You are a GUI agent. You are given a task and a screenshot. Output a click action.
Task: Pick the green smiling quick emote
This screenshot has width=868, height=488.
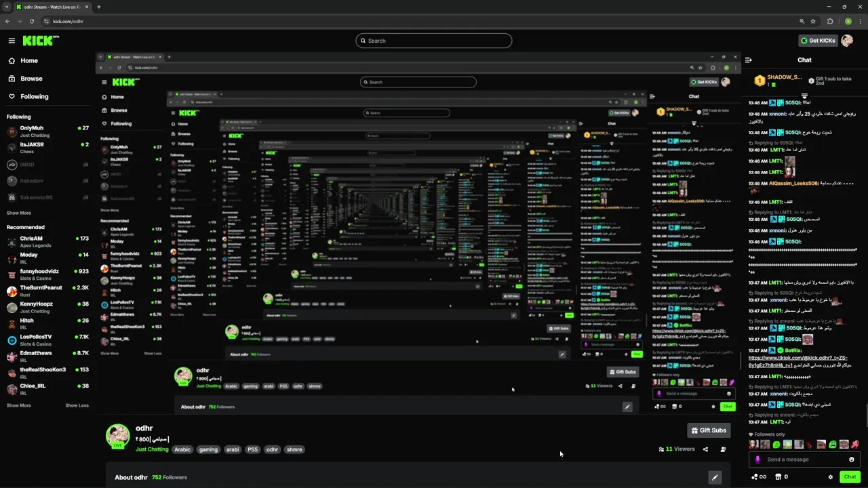[x=776, y=445]
